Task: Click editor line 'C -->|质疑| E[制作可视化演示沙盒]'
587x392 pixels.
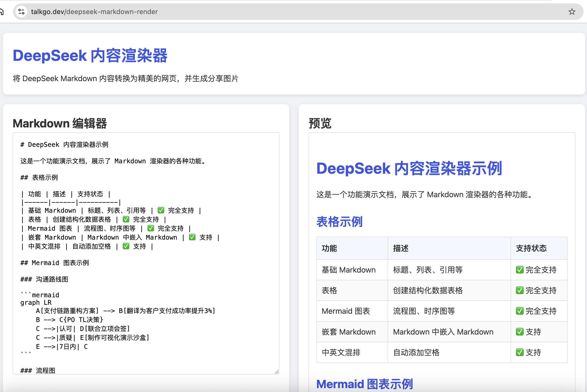Action: (x=93, y=338)
